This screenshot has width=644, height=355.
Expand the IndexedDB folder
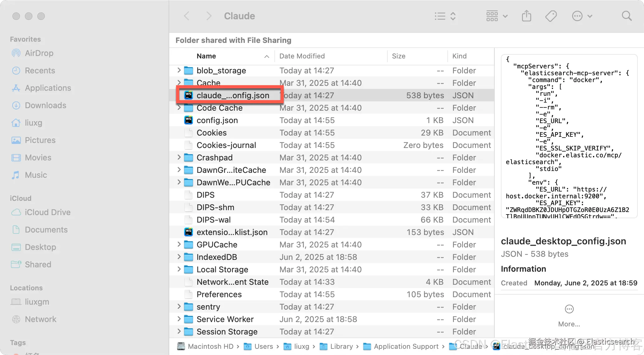tap(179, 257)
